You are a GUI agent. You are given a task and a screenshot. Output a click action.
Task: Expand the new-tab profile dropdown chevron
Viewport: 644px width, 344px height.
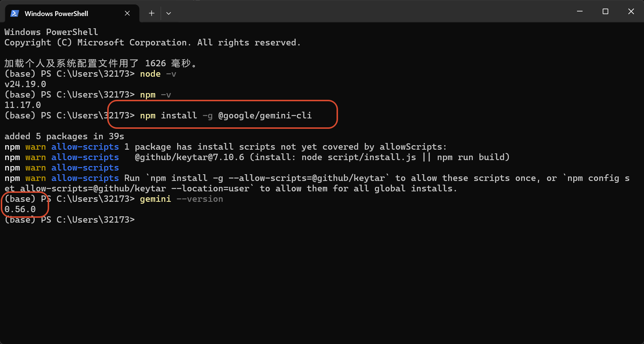169,13
